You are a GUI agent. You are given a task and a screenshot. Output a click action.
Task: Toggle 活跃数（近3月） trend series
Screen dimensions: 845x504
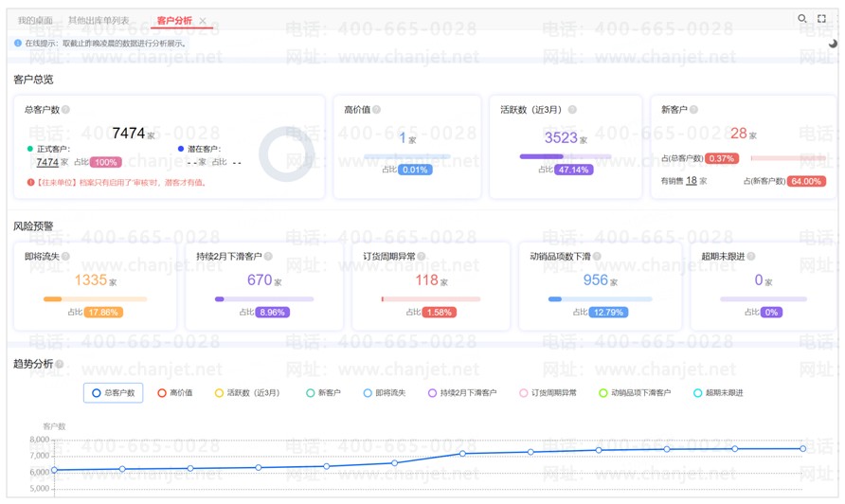click(x=247, y=393)
